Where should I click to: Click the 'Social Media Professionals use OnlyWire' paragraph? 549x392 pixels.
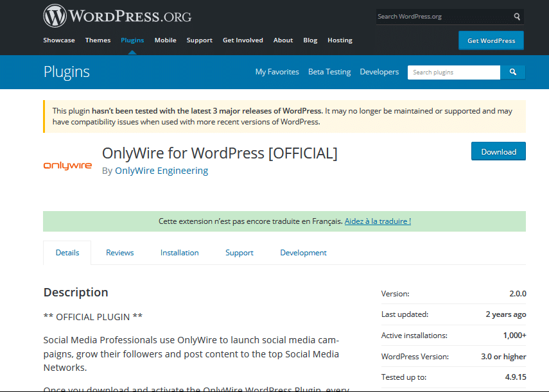click(191, 354)
